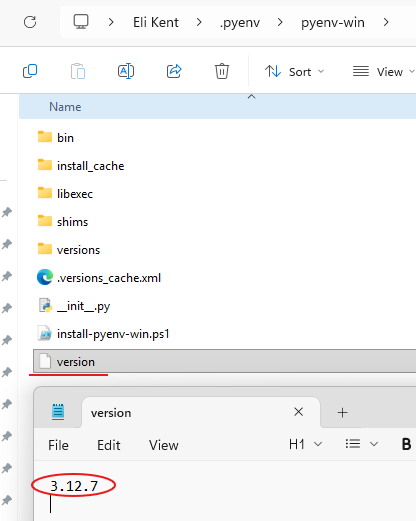
Task: Click the Paste icon in toolbar
Action: point(78,71)
